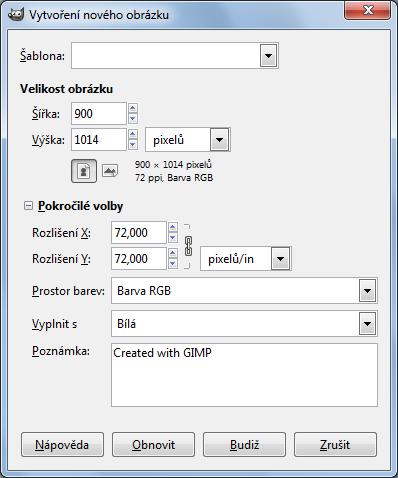Open the pixelů/in resolution units dropdown
The width and height of the screenshot is (398, 478).
pyautogui.click(x=281, y=259)
